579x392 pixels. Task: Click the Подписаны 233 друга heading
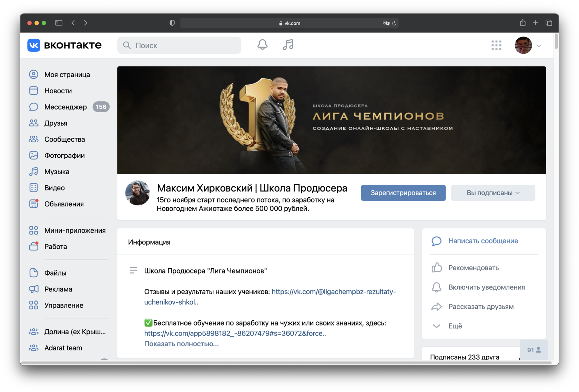tap(465, 357)
